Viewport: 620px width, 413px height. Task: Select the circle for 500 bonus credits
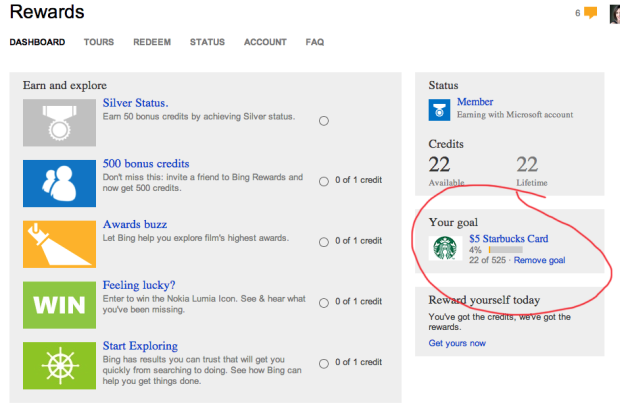point(324,182)
